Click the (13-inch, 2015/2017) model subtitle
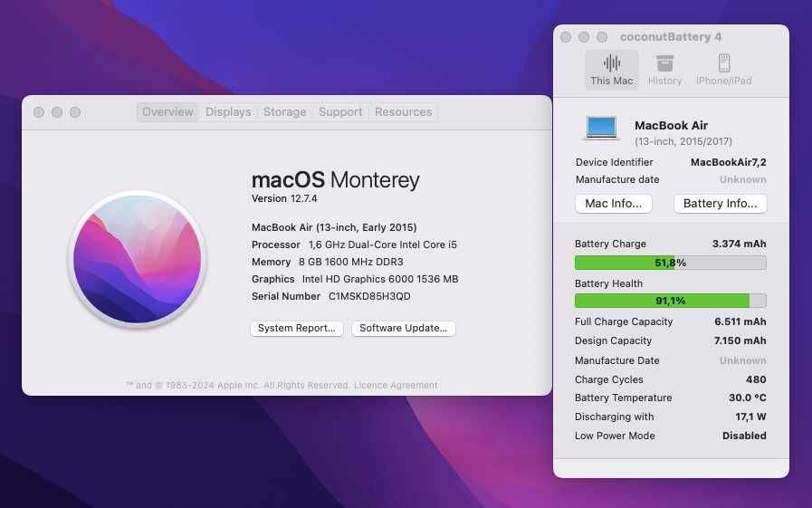The width and height of the screenshot is (812, 508). [683, 141]
